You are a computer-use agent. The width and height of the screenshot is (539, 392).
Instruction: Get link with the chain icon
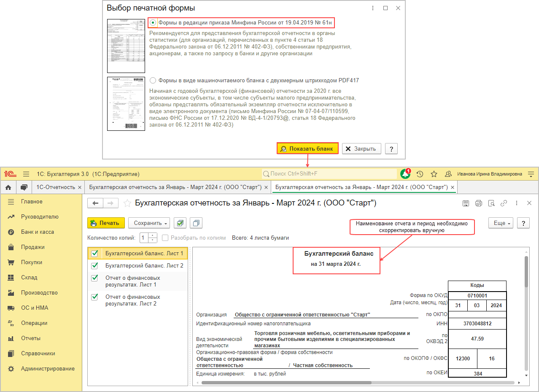504,203
